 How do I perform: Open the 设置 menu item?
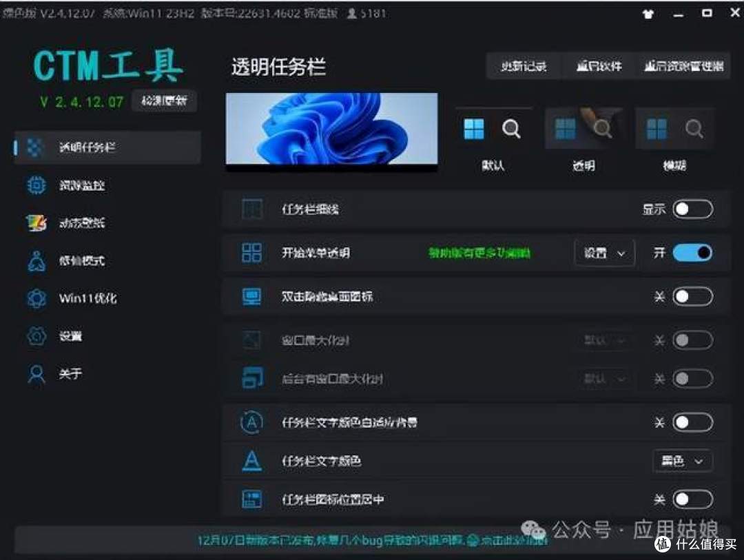pos(107,336)
